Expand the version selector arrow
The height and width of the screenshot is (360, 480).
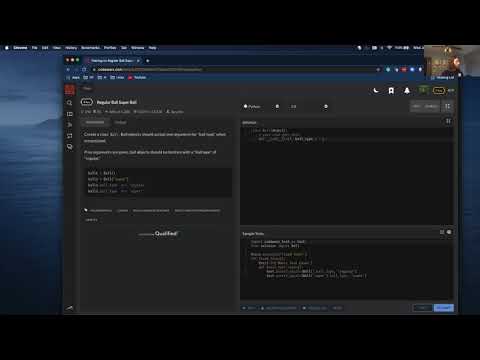(326, 106)
